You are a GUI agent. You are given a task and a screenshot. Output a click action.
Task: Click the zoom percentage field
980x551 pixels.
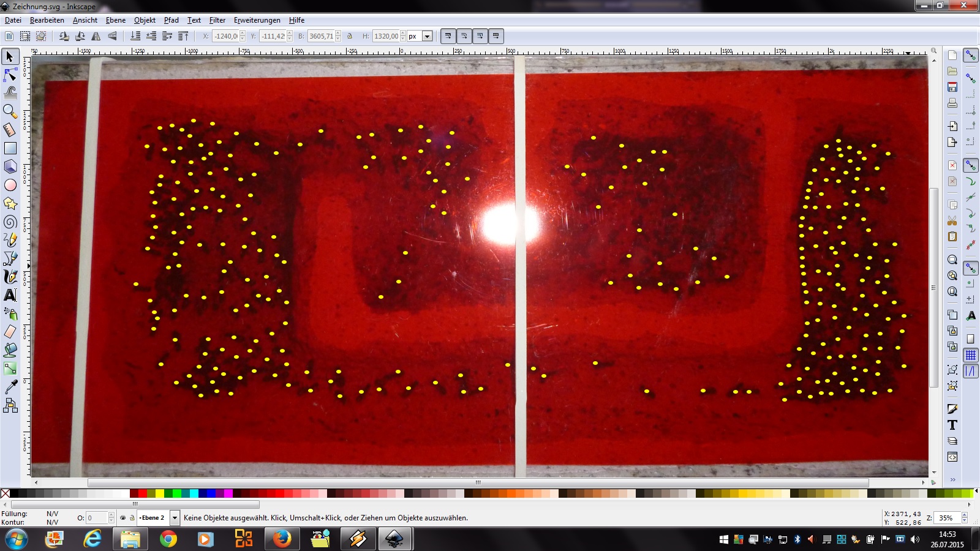click(x=946, y=518)
